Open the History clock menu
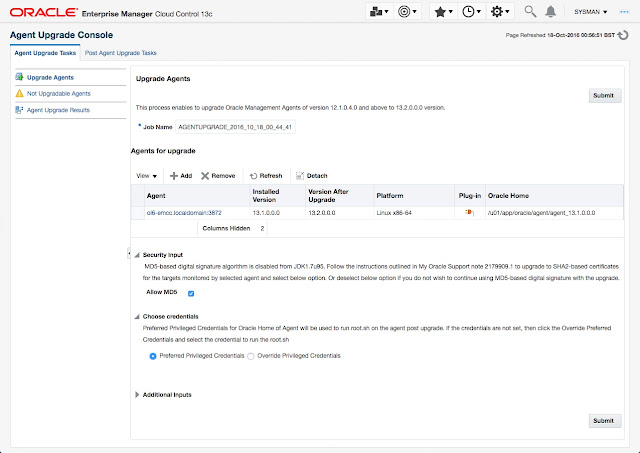This screenshot has width=640, height=453. click(471, 12)
